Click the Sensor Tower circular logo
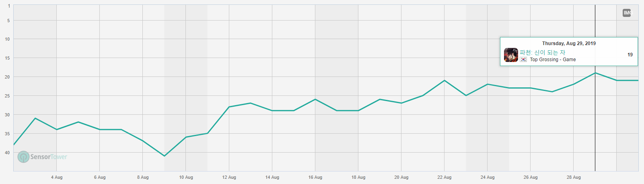This screenshot has width=644, height=184. 23,157
